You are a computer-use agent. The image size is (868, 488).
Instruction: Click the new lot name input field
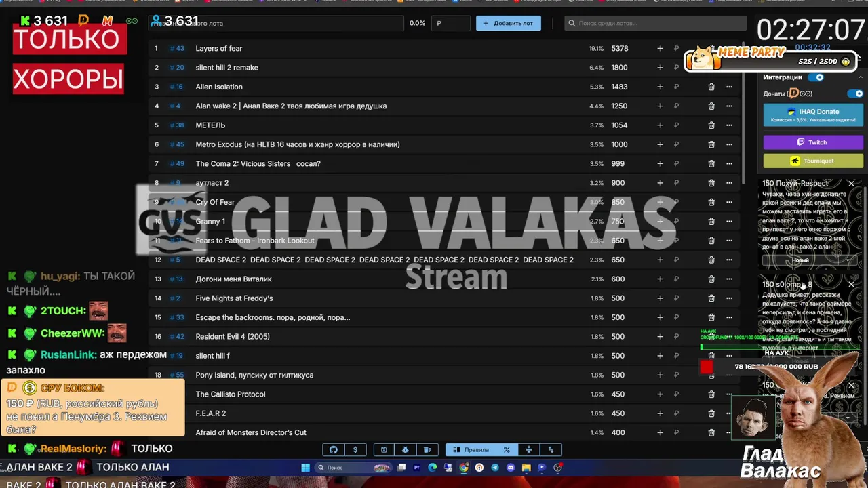tap(277, 23)
